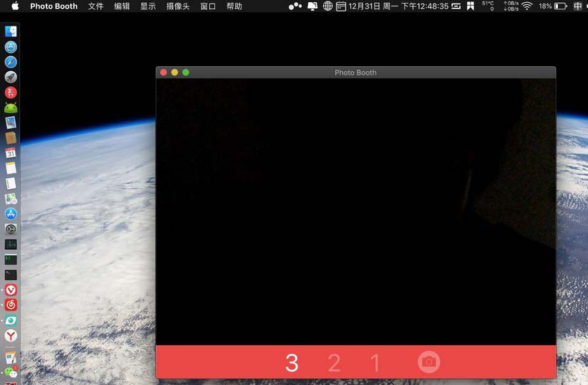The width and height of the screenshot is (588, 385).
Task: Open NetEase Music in the dock
Action: [x=11, y=305]
